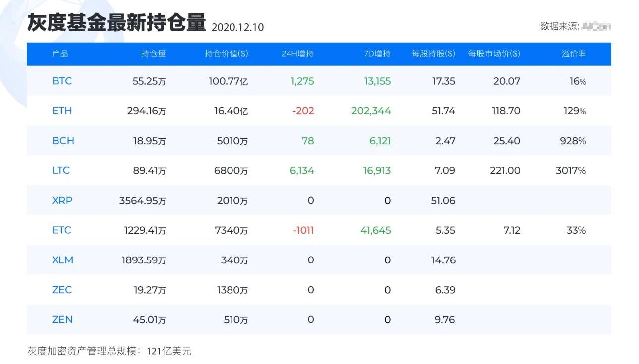
Task: Click the 9.76 ZEN per-share cell
Action: click(445, 319)
